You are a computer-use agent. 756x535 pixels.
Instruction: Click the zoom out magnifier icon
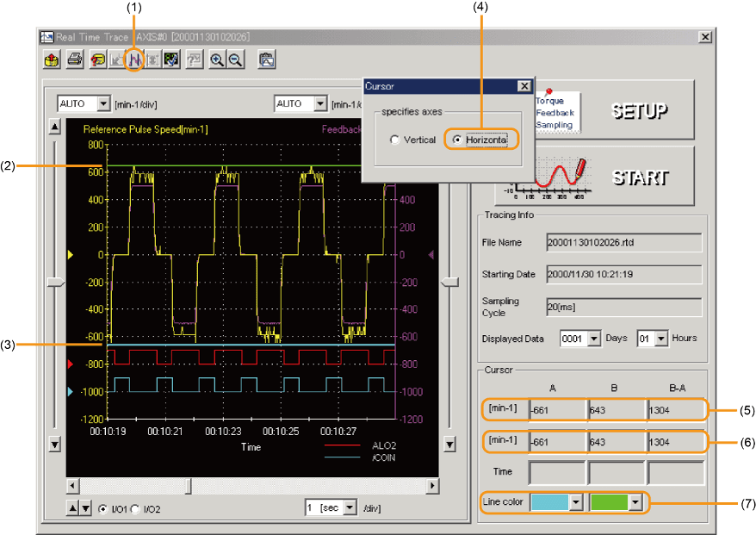pos(234,60)
